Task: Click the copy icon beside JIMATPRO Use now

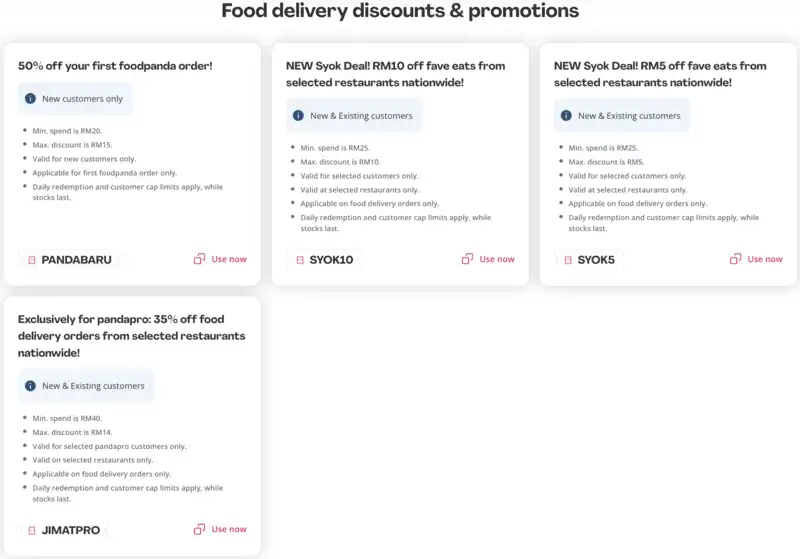Action: (199, 529)
